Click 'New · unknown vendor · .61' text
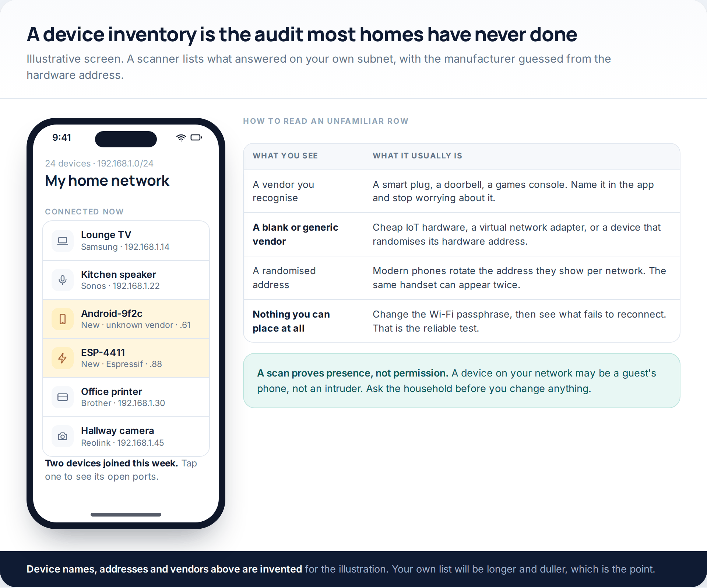 136,325
